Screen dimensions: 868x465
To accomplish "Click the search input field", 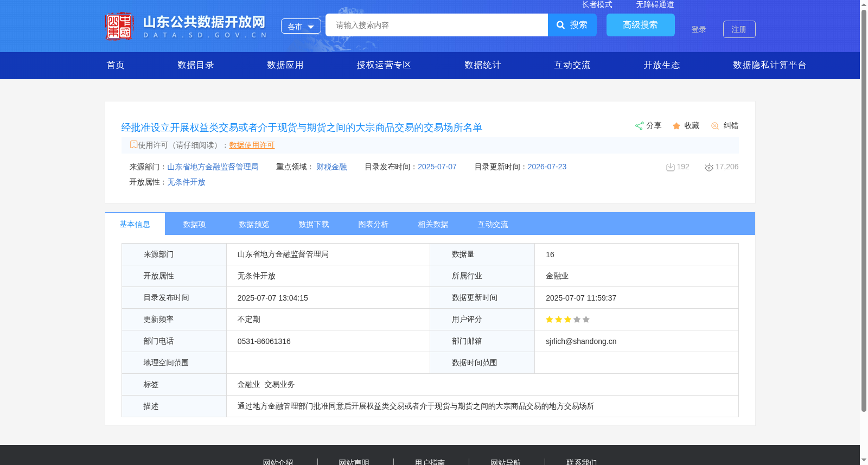I will [x=437, y=25].
